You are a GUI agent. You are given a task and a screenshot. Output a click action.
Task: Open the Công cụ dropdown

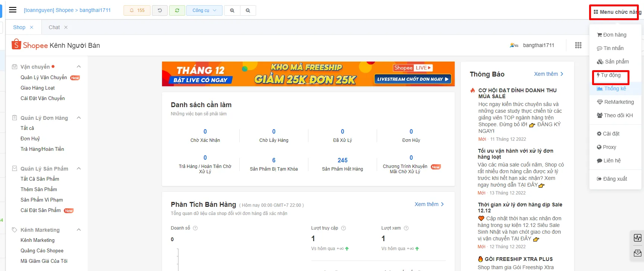click(x=204, y=10)
